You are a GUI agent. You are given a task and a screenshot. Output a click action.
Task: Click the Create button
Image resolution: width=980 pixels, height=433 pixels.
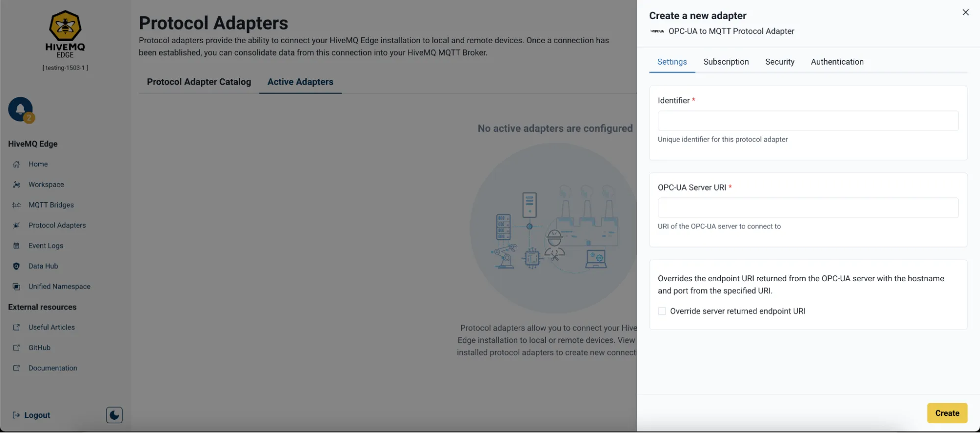pyautogui.click(x=947, y=413)
